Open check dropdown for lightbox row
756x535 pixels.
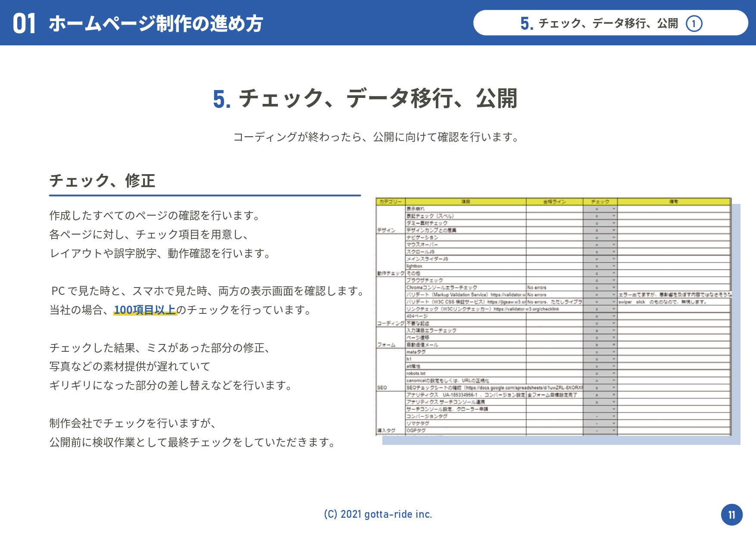614,266
